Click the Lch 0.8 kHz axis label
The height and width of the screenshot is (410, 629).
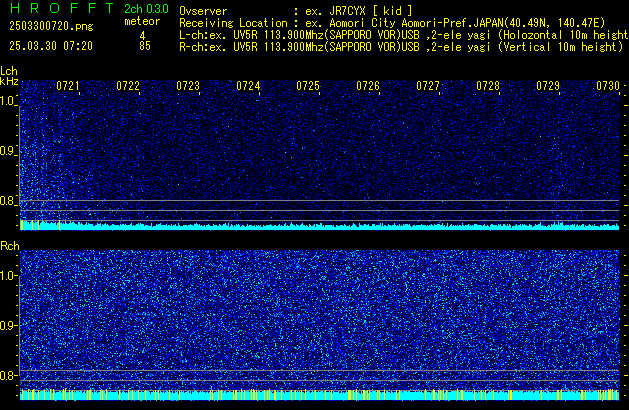8,201
